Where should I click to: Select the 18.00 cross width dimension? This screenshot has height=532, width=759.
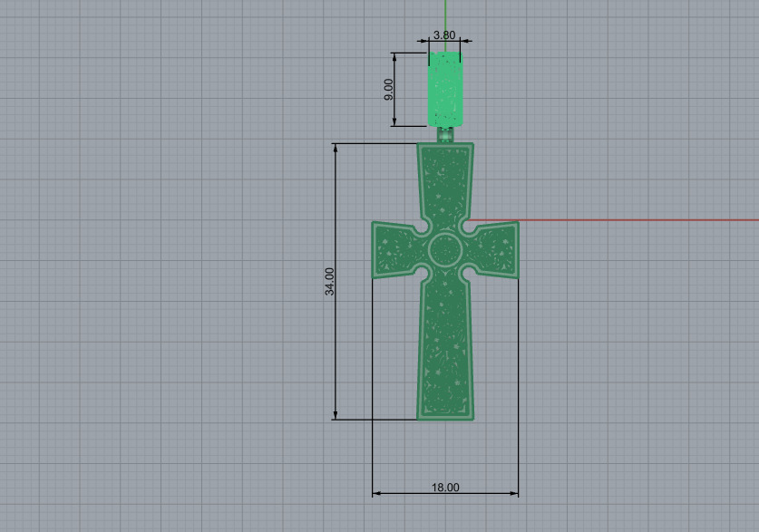pos(445,487)
